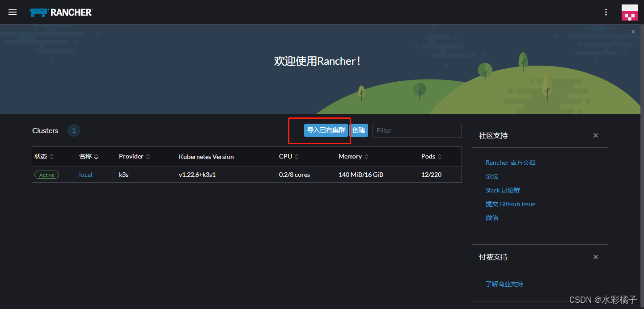Click the 社区支持 panel title
The image size is (644, 309).
(x=493, y=135)
